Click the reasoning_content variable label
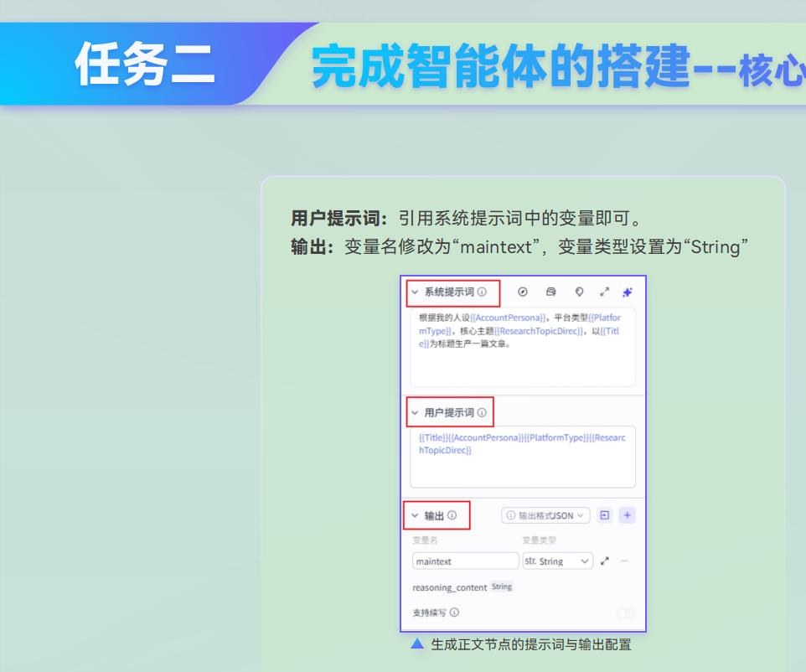The image size is (806, 672). point(449,587)
